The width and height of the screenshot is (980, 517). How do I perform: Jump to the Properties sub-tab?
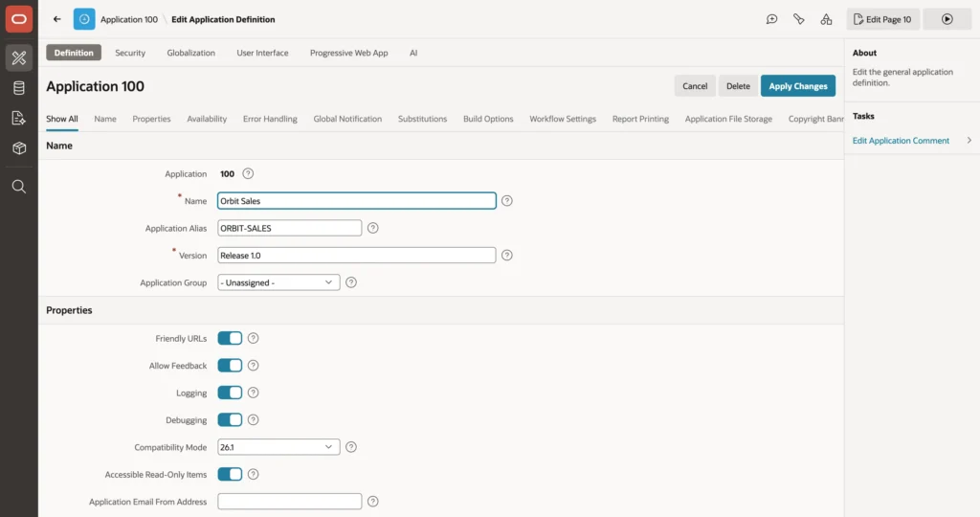[151, 119]
